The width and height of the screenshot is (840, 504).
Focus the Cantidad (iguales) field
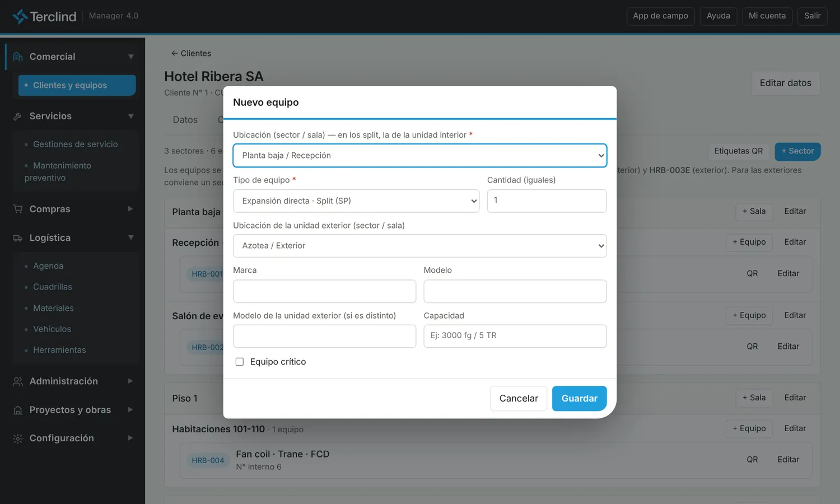[547, 201]
